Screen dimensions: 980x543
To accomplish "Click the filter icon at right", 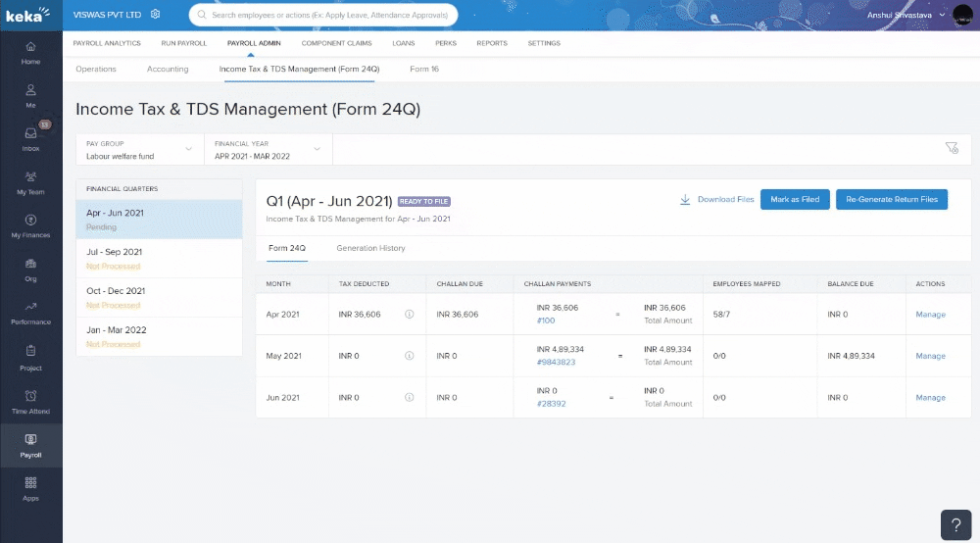I will pyautogui.click(x=951, y=148).
